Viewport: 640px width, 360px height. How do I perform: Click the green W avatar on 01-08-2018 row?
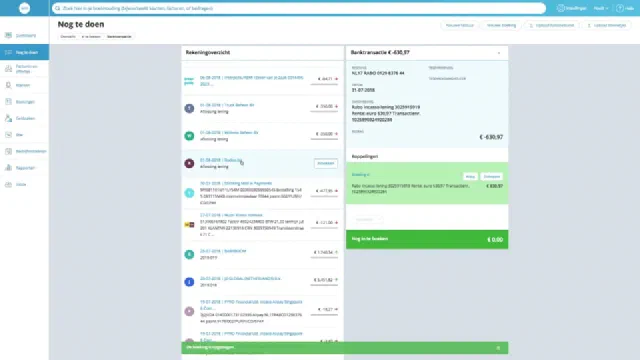coord(189,136)
